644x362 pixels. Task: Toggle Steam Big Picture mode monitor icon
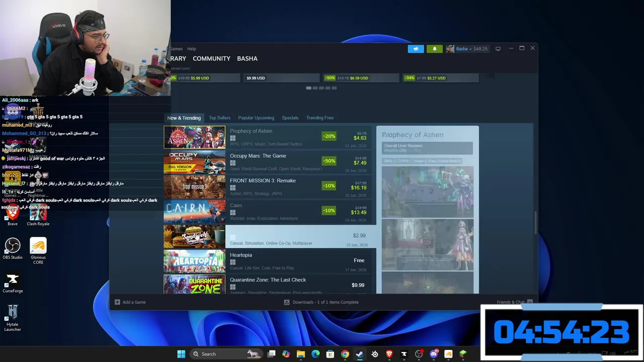pos(498,49)
